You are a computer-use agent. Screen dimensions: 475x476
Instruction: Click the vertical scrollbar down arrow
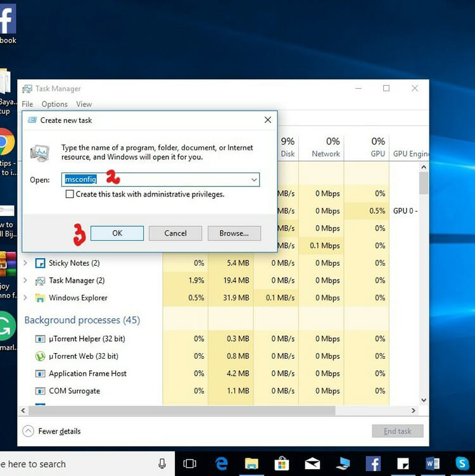[x=424, y=400]
